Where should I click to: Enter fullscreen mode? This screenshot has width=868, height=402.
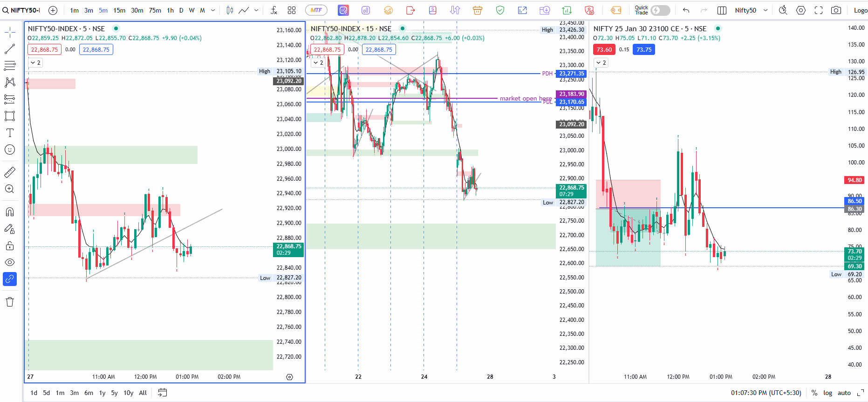click(819, 10)
